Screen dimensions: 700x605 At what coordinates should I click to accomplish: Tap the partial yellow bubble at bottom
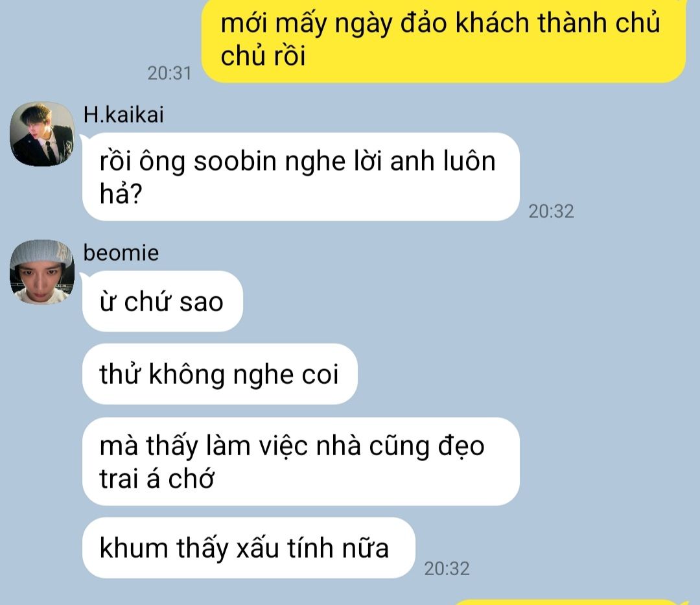(567, 602)
